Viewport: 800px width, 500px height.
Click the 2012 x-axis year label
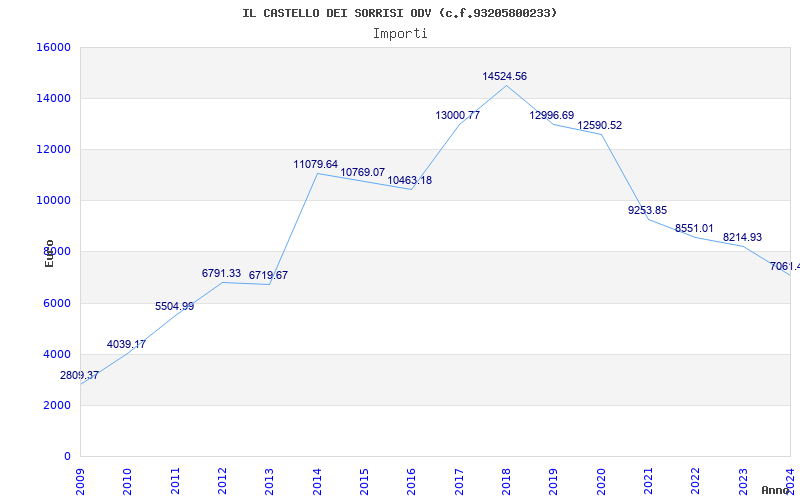point(222,481)
